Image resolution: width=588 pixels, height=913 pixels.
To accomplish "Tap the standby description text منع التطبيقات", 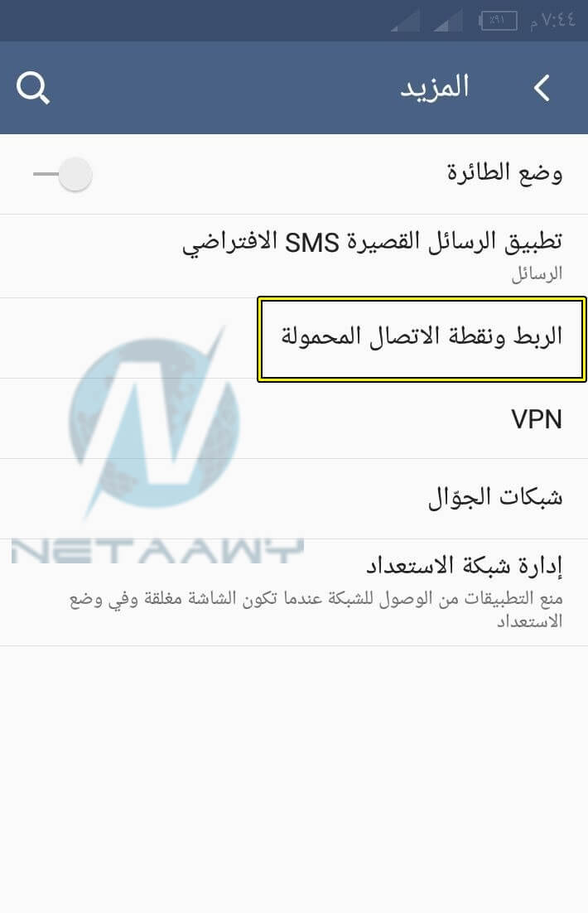I will 316,610.
